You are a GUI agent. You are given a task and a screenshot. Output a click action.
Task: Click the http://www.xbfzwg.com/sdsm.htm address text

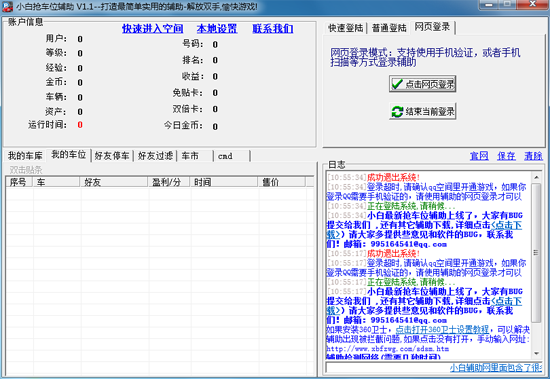[388, 349]
